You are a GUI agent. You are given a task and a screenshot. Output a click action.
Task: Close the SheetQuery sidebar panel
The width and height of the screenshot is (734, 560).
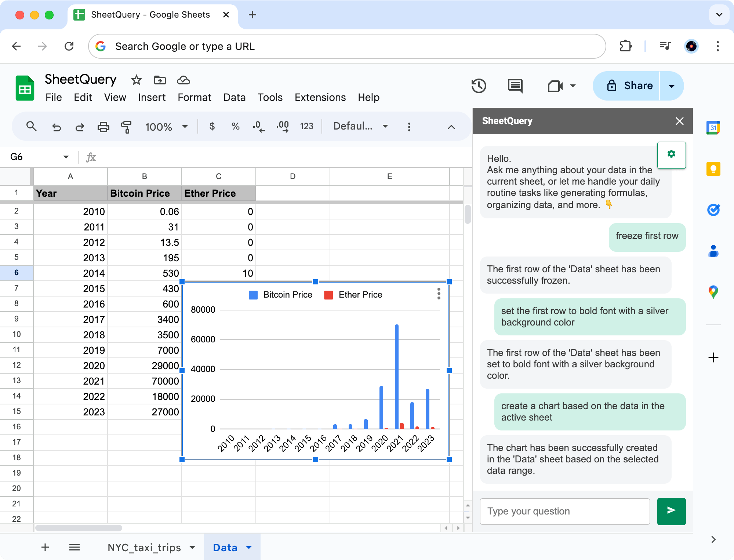tap(679, 121)
